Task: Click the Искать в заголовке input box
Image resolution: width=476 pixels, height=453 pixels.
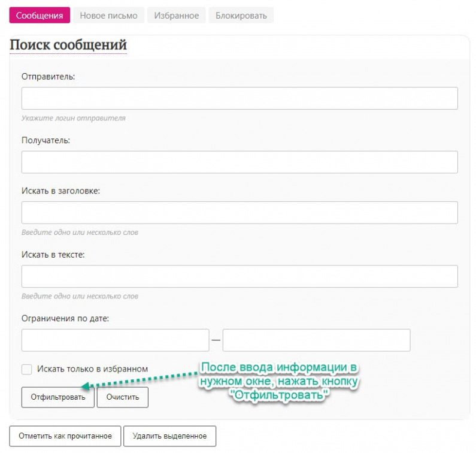Action: click(239, 213)
